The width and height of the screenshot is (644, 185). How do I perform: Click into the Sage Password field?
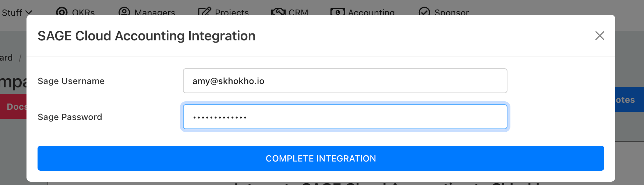pos(345,117)
